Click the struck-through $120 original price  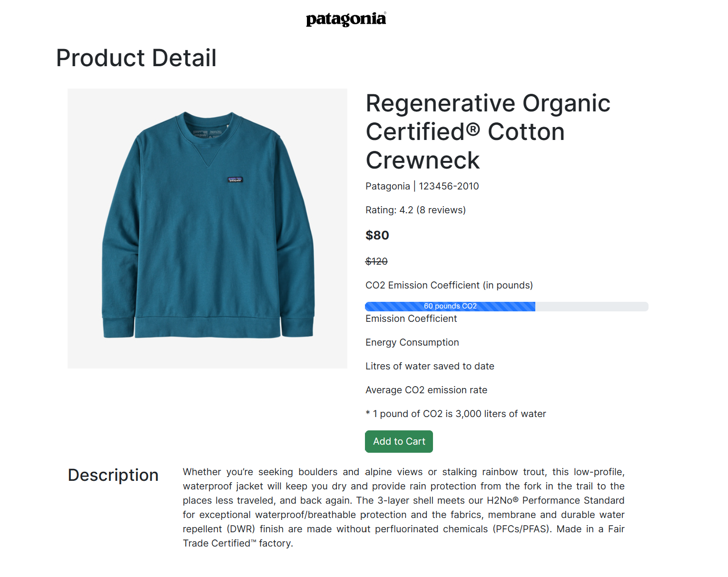pyautogui.click(x=376, y=261)
